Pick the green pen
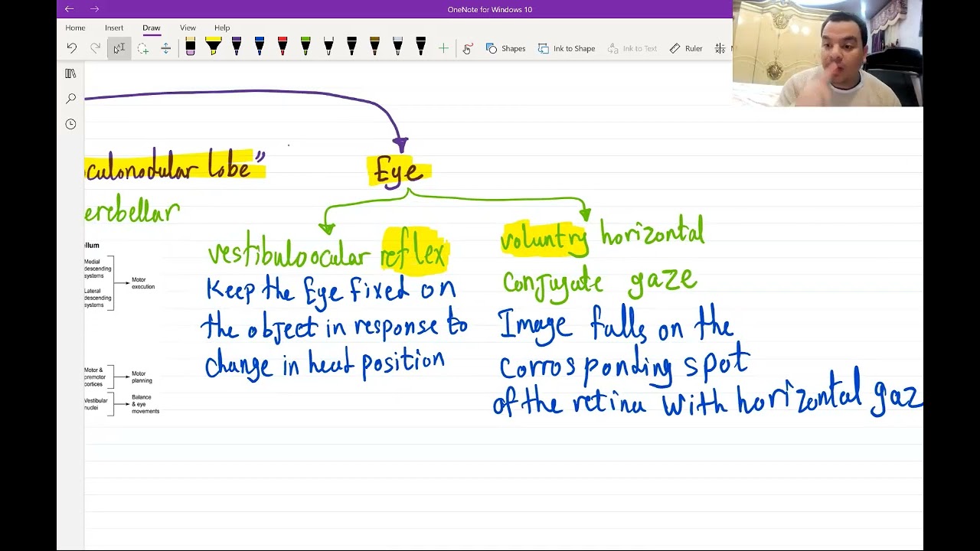Viewport: 980px width, 551px height. (305, 47)
